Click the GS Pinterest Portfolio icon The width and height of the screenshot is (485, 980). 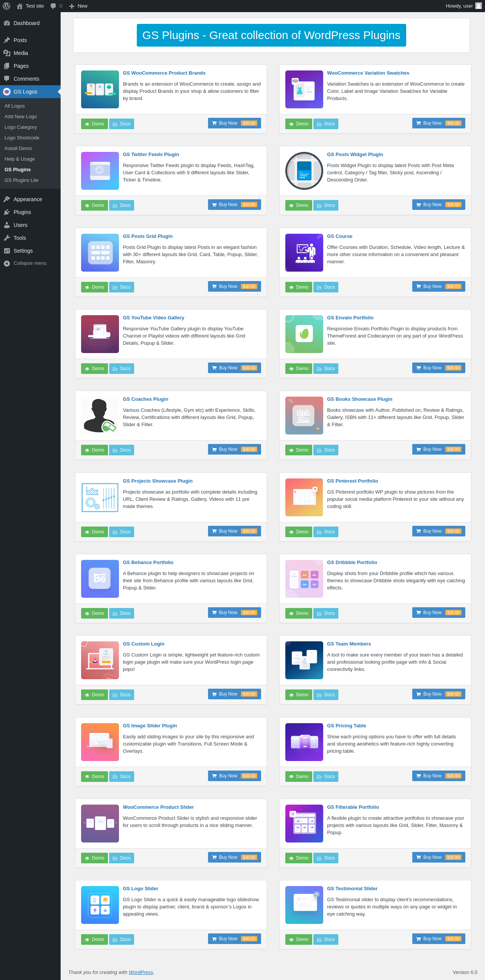coord(304,498)
